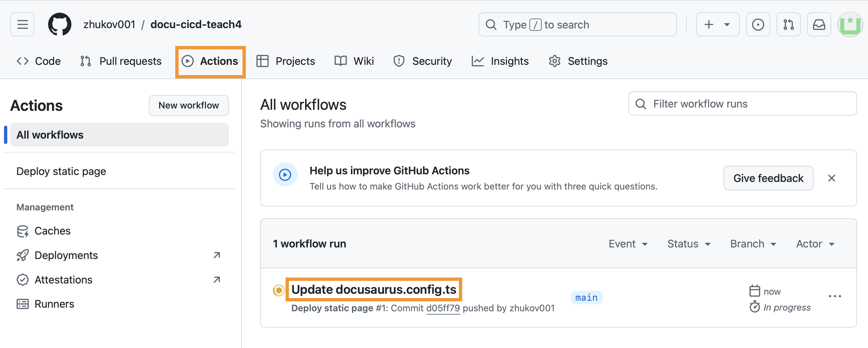Switch to the Settings tab
The height and width of the screenshot is (348, 868).
click(578, 61)
